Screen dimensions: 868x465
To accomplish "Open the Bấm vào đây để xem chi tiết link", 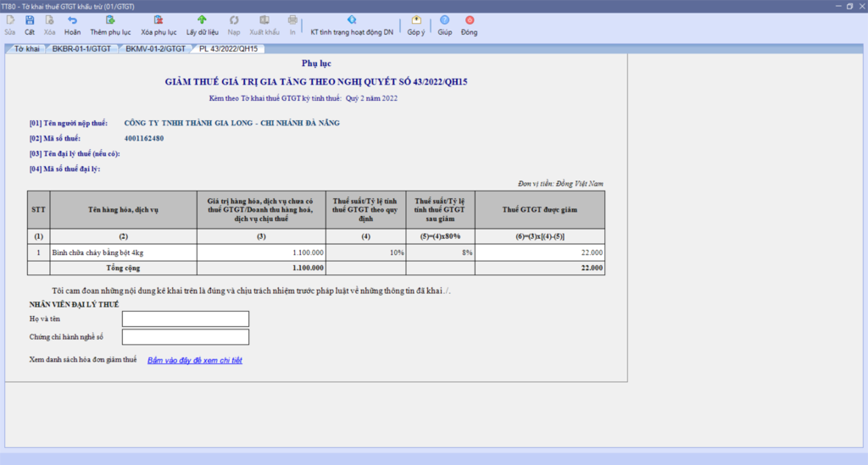I will click(x=194, y=361).
